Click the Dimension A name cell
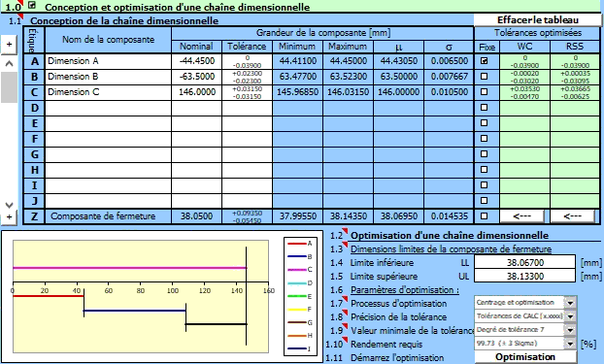 [108, 61]
